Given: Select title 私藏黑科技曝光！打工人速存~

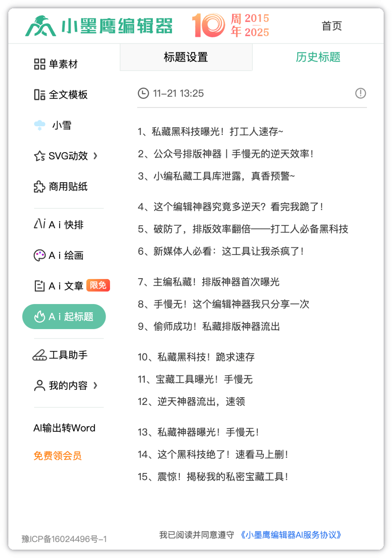Looking at the screenshot, I should pos(211,131).
